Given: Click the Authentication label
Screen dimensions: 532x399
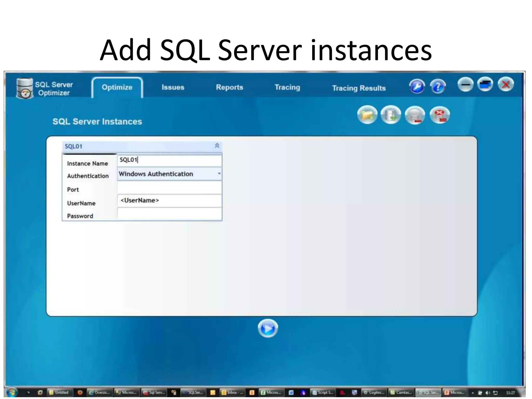Looking at the screenshot, I should click(88, 176).
